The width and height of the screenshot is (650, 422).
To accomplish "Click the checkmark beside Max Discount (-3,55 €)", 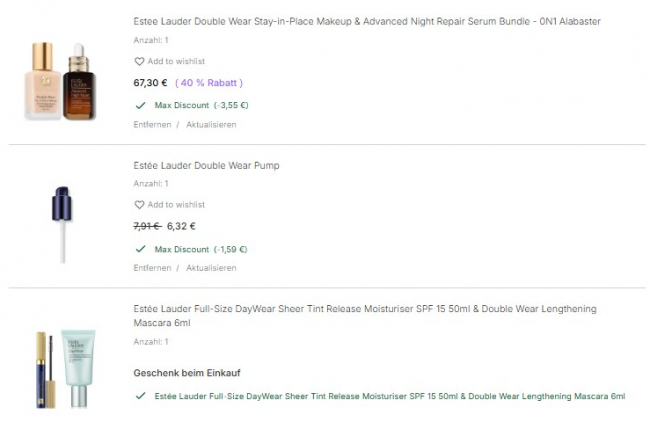I will click(x=139, y=105).
